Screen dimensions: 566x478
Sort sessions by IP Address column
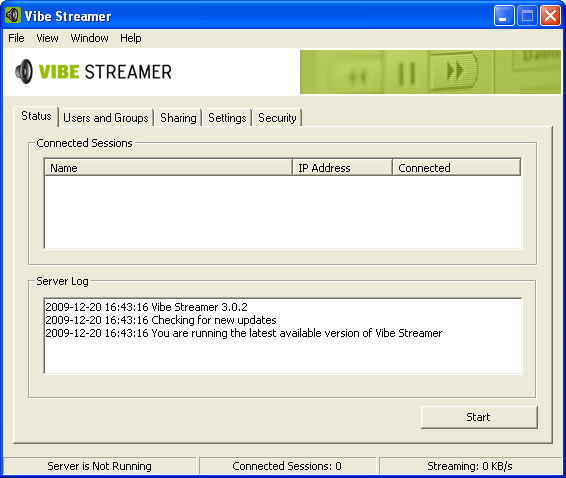(342, 168)
